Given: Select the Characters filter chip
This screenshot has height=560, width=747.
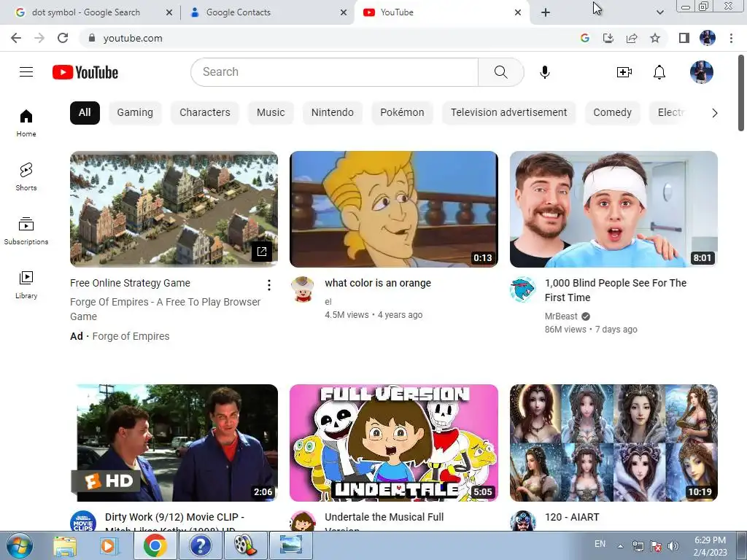Looking at the screenshot, I should click(x=205, y=113).
